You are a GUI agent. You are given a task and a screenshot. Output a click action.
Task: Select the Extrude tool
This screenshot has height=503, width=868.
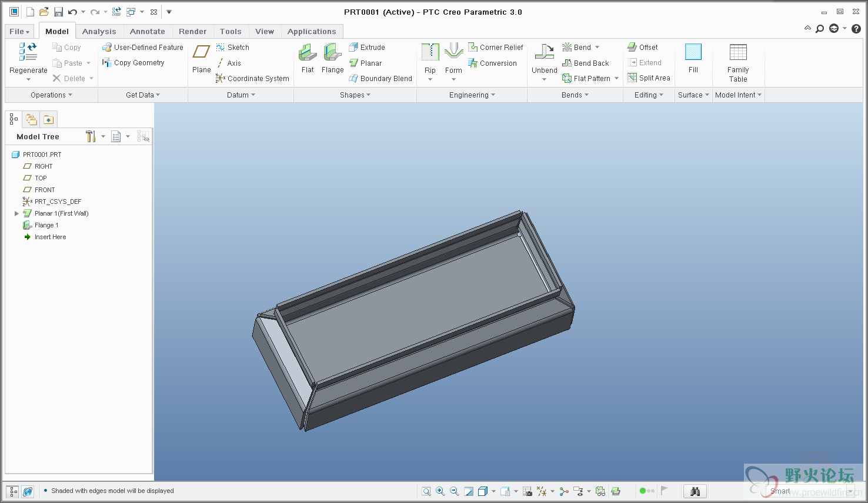pyautogui.click(x=367, y=48)
